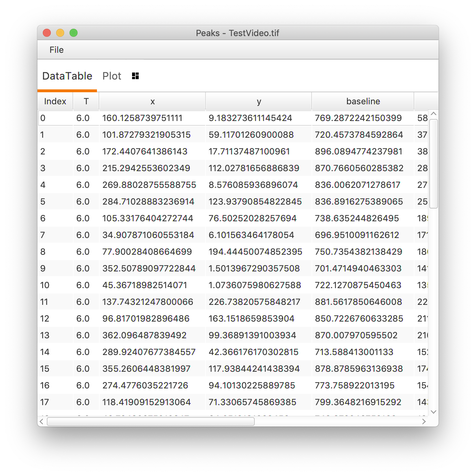Select x value 284.71028883236914

148,202
